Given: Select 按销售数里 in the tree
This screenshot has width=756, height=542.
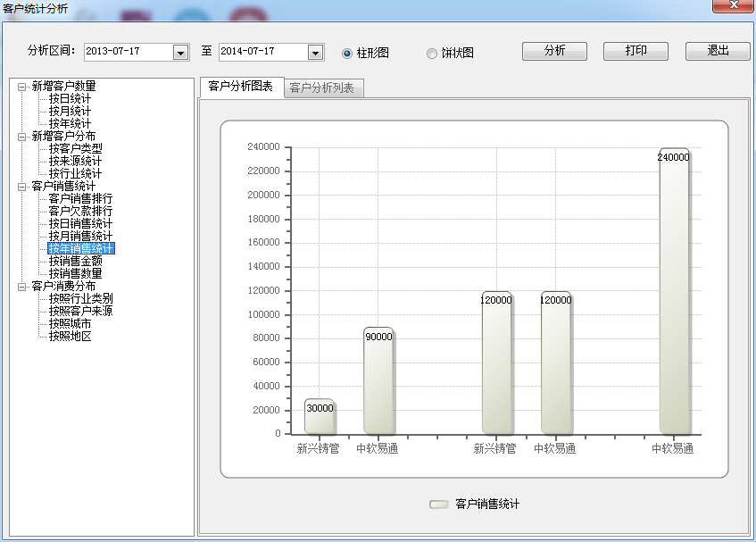Looking at the screenshot, I should click(x=75, y=274).
